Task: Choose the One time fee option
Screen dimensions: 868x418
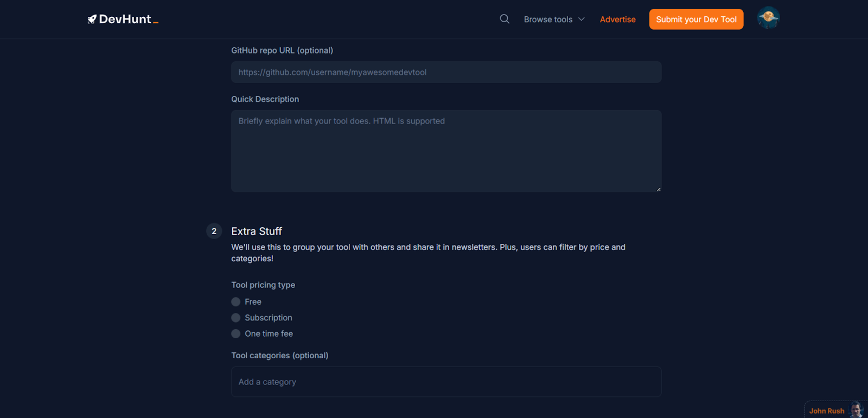Action: (236, 334)
